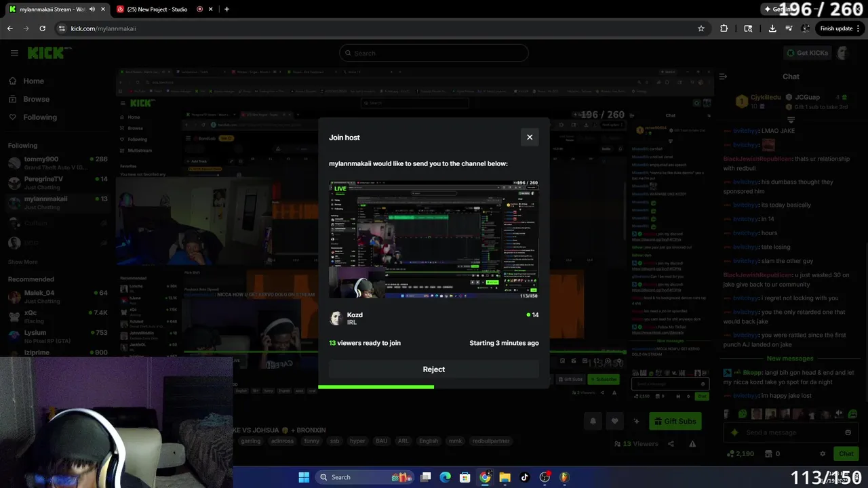This screenshot has height=488, width=868.
Task: Click New messages indicator in chat
Action: coord(790,359)
